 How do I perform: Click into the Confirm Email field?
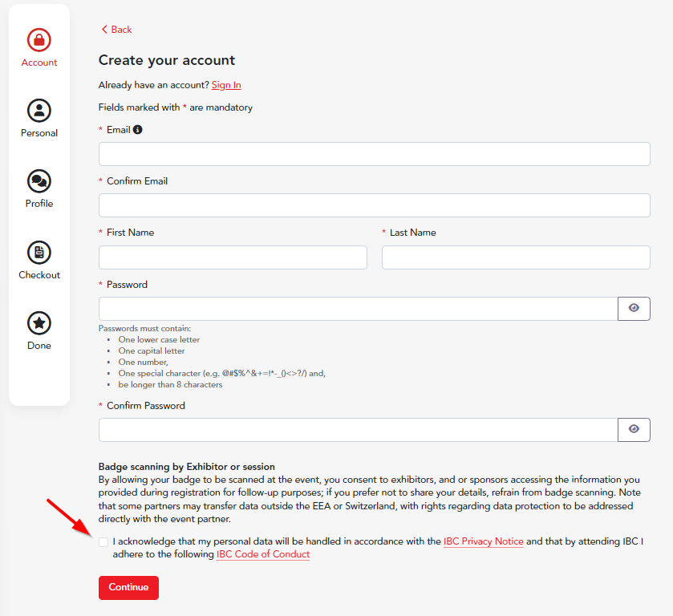pyautogui.click(x=374, y=205)
